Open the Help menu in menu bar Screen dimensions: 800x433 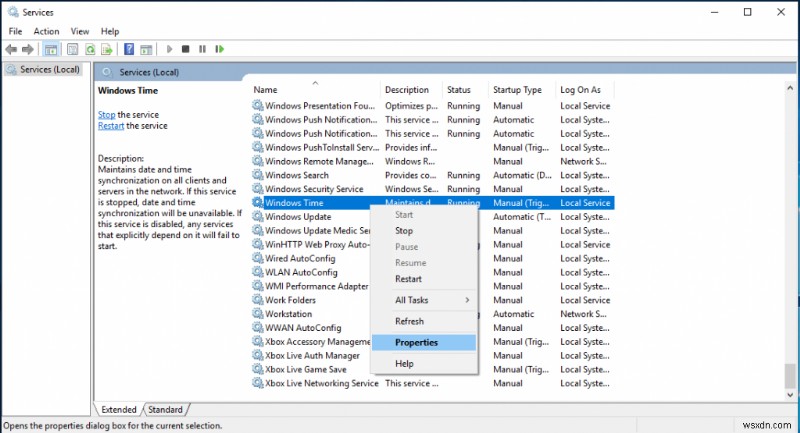coord(110,31)
